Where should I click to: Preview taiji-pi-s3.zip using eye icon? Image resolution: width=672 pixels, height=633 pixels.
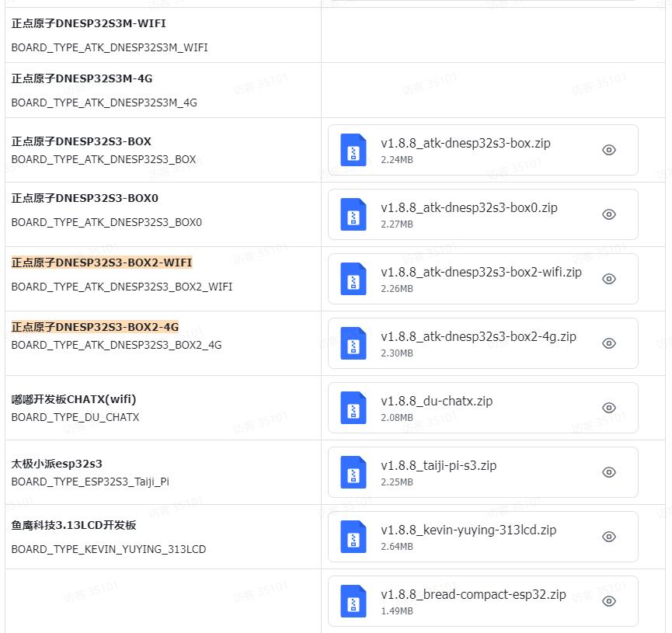pos(609,472)
